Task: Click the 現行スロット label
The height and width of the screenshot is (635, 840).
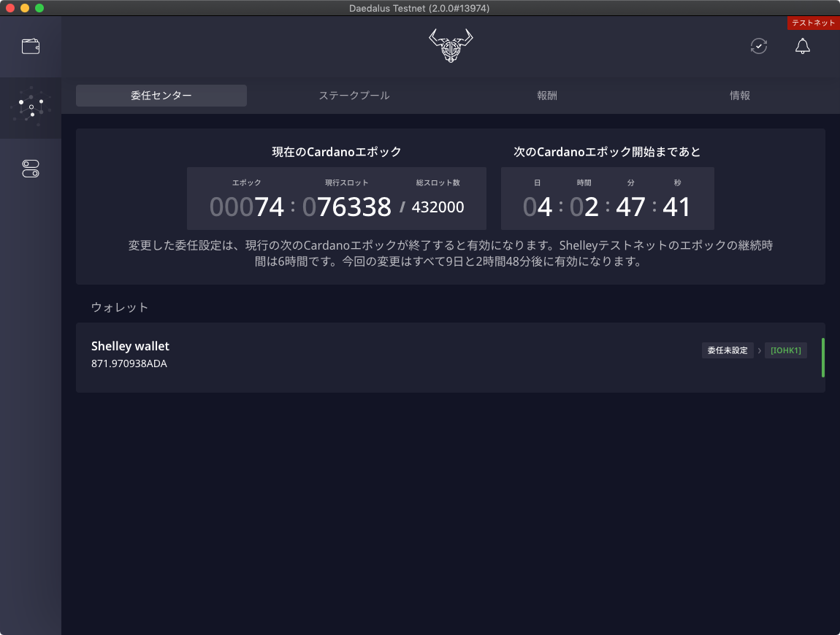Action: pyautogui.click(x=347, y=182)
